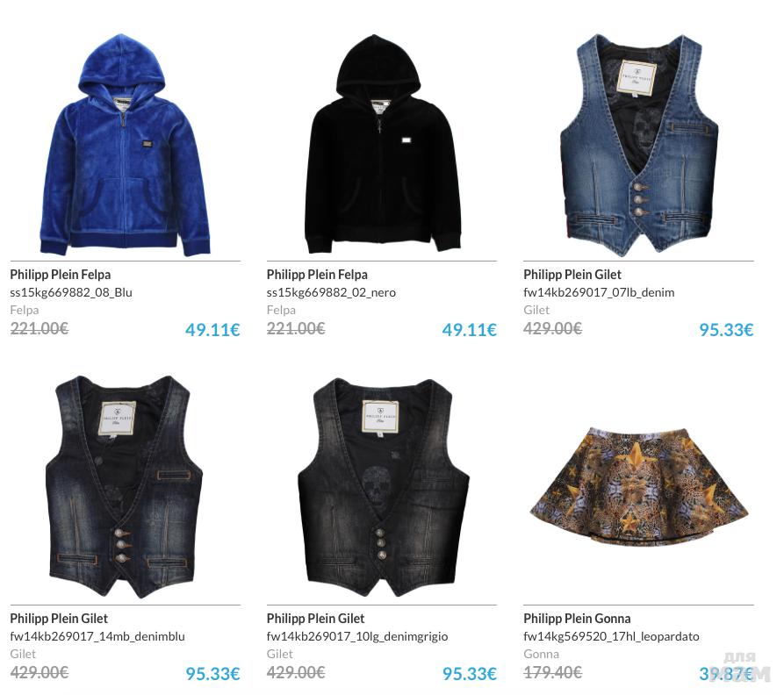784x695 pixels.
Task: View the dark blue denim Gilet image
Action: point(124,487)
